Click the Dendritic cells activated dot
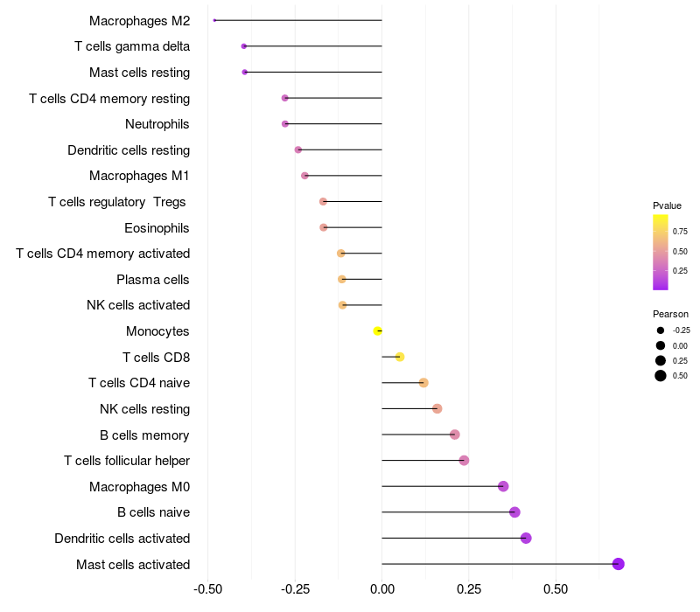Image resolution: width=700 pixels, height=612 pixels. [526, 538]
